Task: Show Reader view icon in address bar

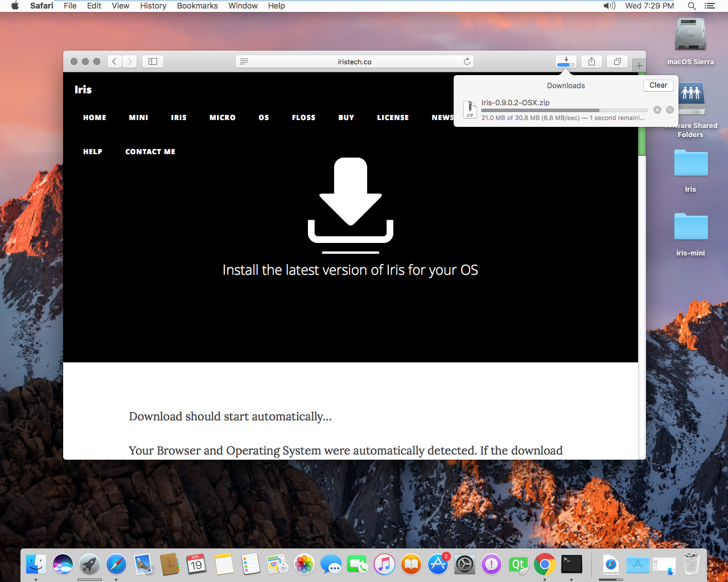Action: 244,61
